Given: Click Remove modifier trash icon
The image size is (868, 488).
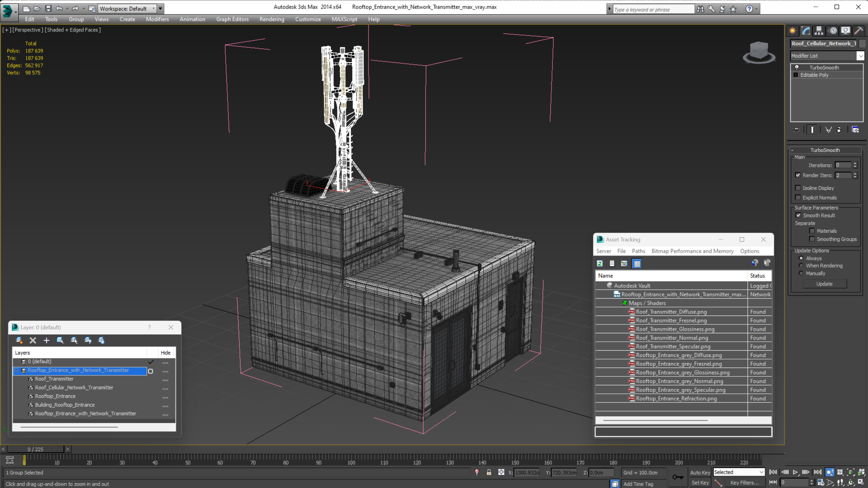Looking at the screenshot, I should (839, 130).
